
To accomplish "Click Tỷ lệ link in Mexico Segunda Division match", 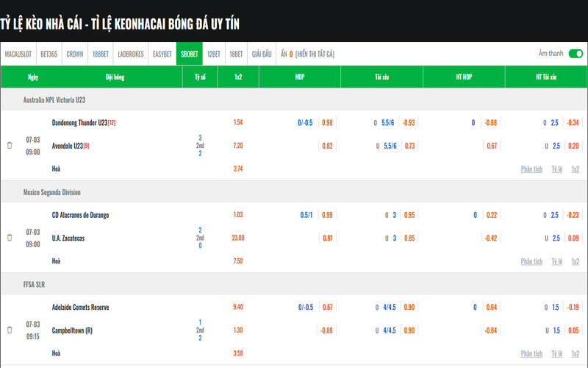I will pos(558,261).
